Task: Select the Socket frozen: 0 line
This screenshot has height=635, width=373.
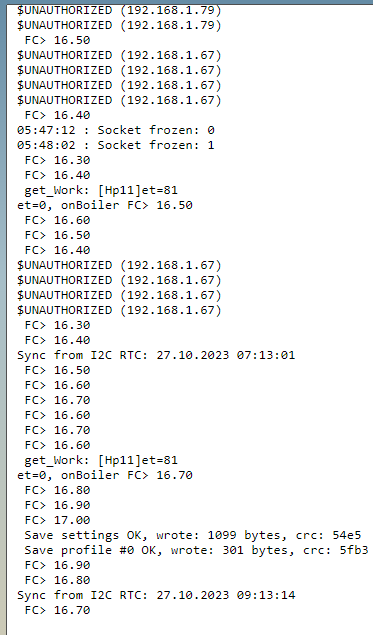Action: [x=115, y=130]
